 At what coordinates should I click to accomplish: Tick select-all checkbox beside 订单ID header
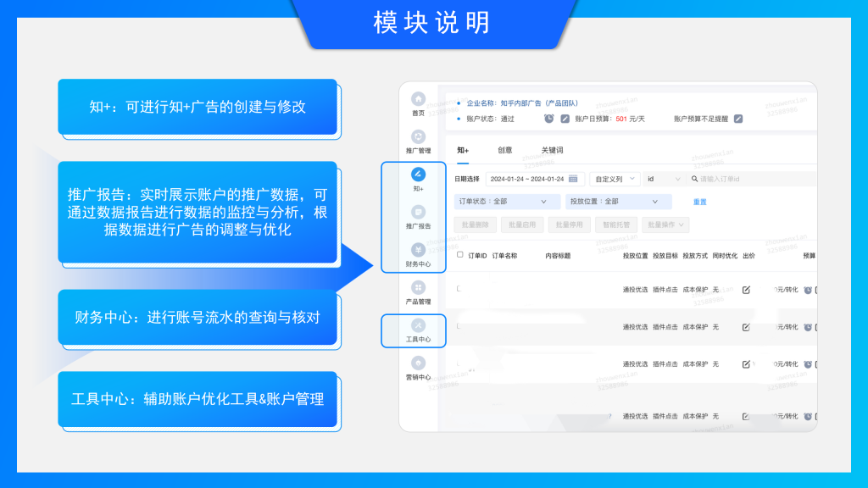point(460,255)
